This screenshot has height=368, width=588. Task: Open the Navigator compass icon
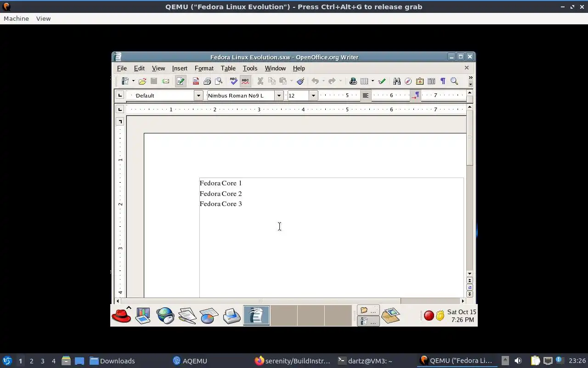408,81
